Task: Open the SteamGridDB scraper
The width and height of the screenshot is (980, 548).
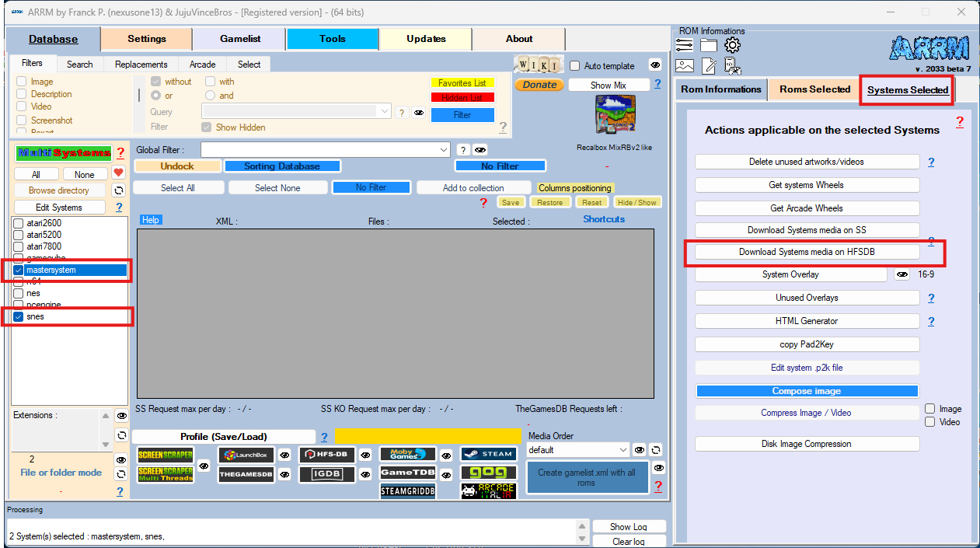Action: pyautogui.click(x=407, y=491)
